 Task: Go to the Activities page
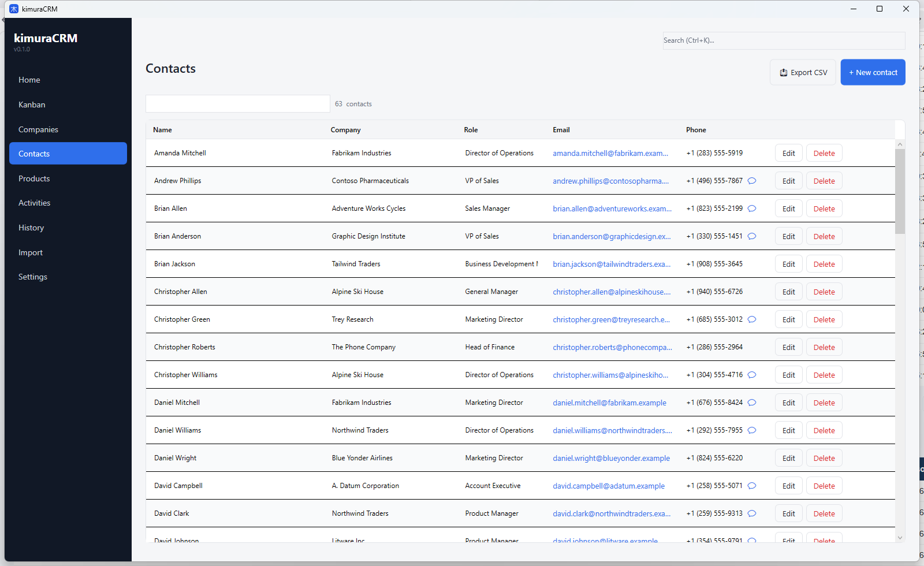coord(34,202)
